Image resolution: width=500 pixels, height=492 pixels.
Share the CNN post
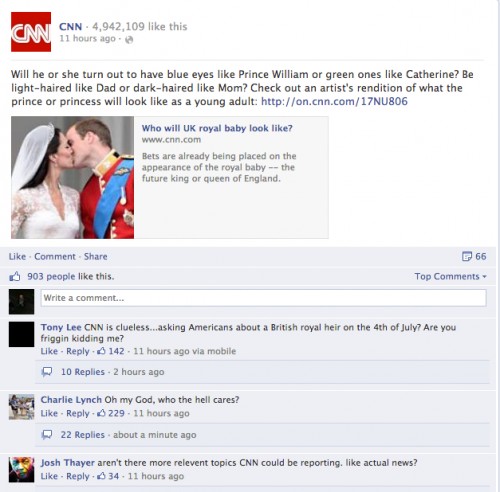[x=96, y=256]
